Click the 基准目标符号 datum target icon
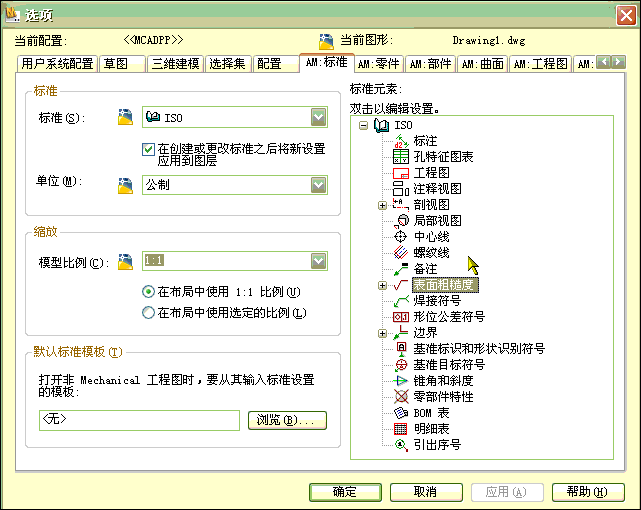The width and height of the screenshot is (641, 510). [x=401, y=365]
